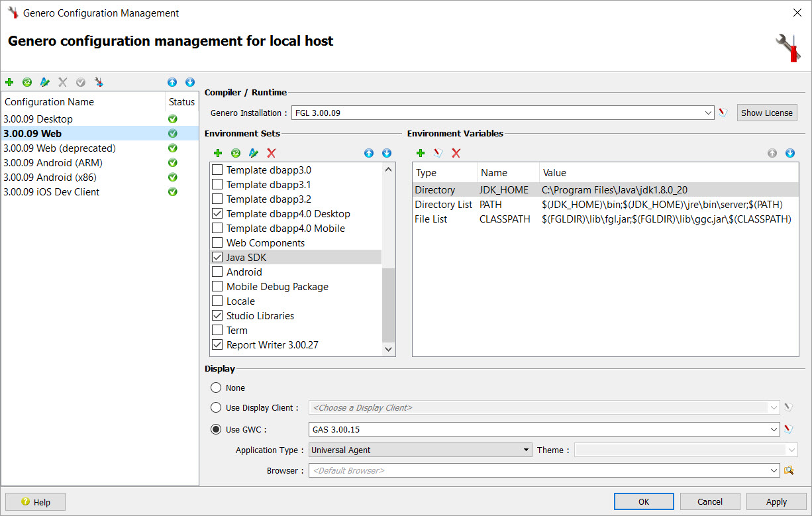The width and height of the screenshot is (812, 516).
Task: Rename the selected environment set
Action: tap(254, 153)
